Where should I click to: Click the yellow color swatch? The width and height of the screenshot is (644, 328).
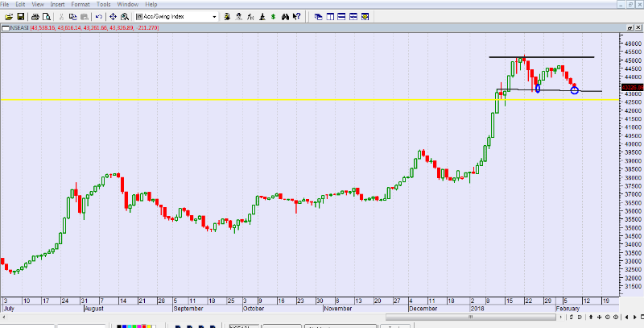click(148, 326)
